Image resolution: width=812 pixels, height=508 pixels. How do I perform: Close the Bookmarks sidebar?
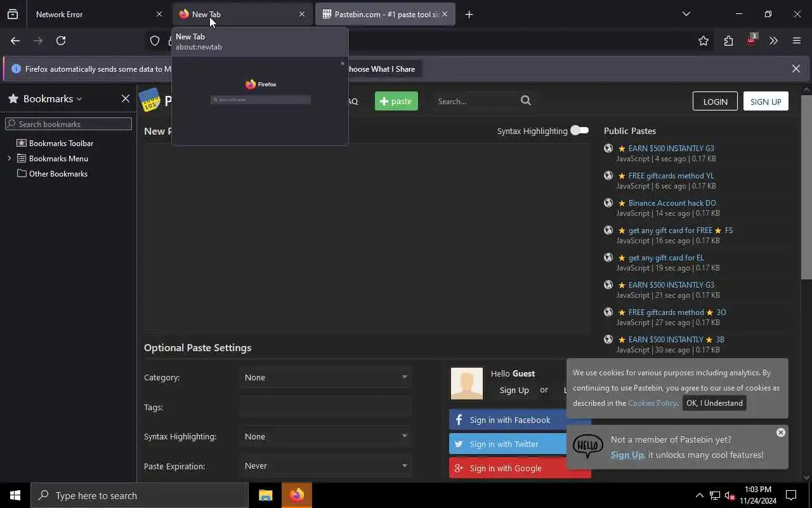(x=126, y=98)
